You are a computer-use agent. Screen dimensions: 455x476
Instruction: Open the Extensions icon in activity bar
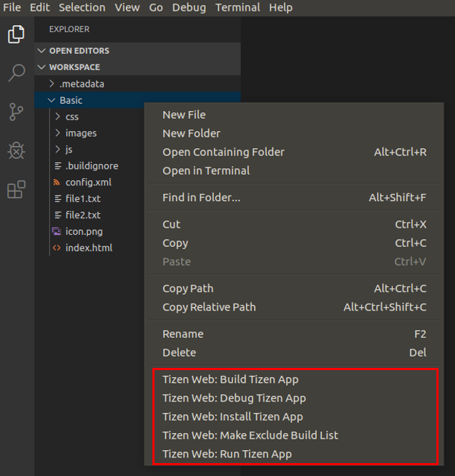click(16, 190)
